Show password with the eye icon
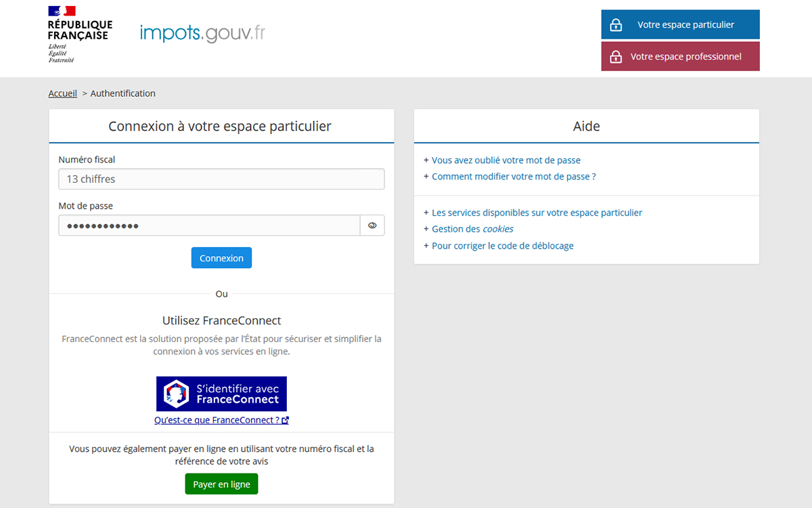 coord(372,226)
